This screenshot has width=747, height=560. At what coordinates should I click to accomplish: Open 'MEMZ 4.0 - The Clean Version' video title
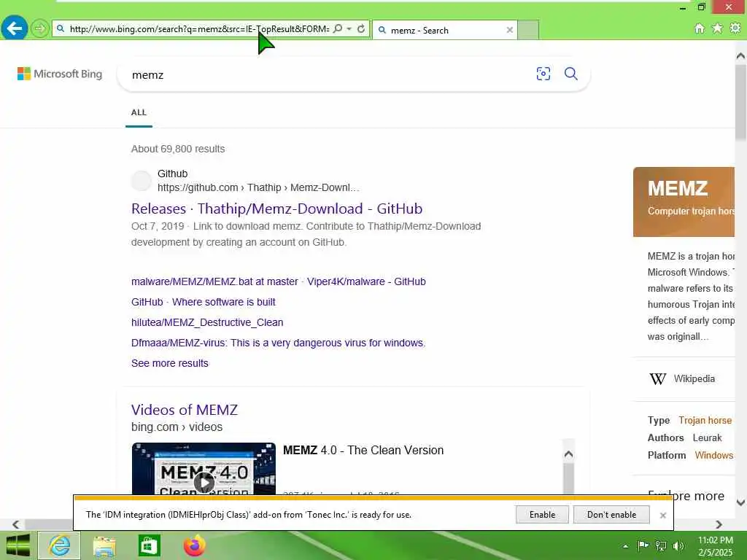[363, 451]
